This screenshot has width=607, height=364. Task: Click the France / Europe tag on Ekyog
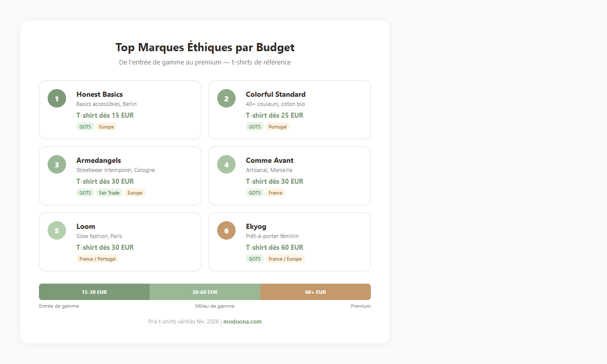coord(285,259)
